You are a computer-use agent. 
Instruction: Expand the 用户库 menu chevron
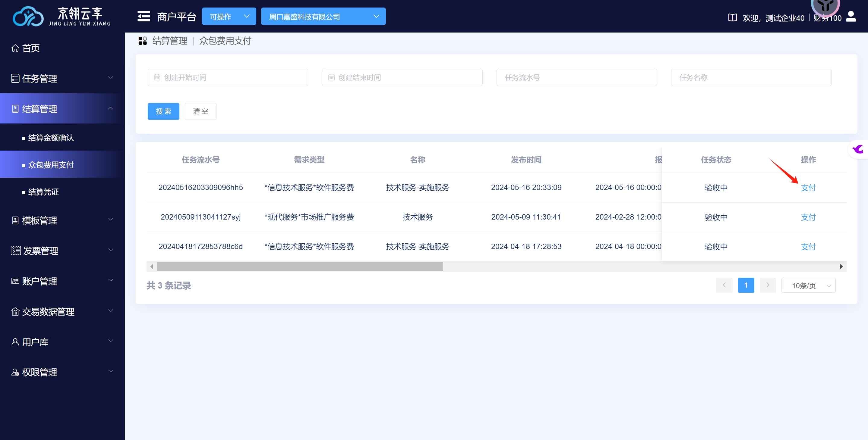tap(111, 341)
